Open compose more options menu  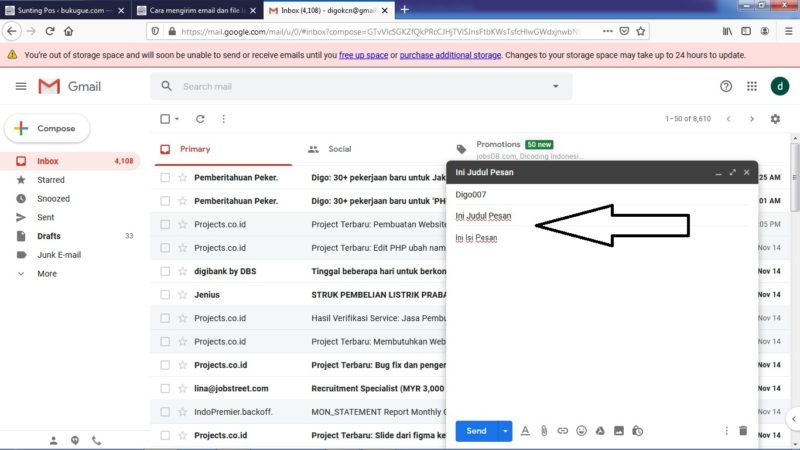pyautogui.click(x=727, y=431)
